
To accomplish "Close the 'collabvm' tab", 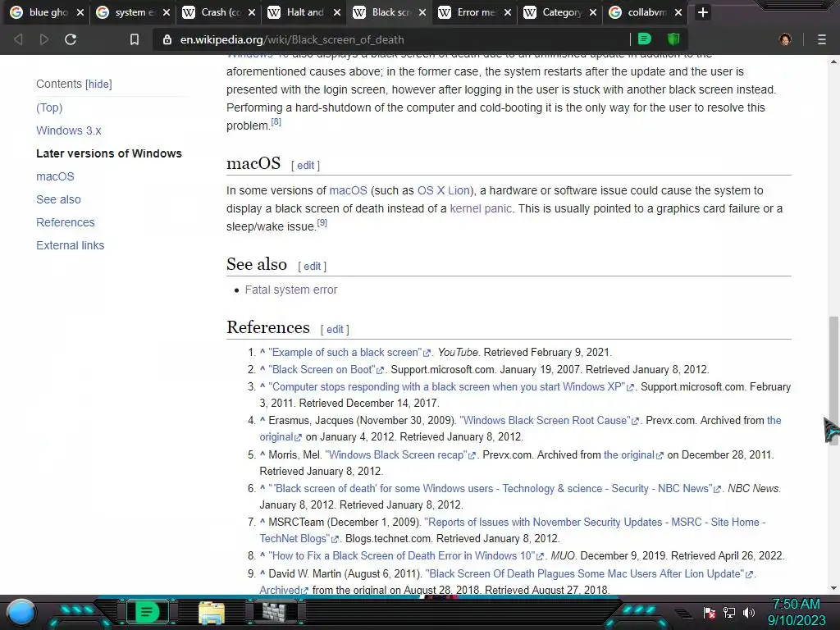I will tap(678, 12).
